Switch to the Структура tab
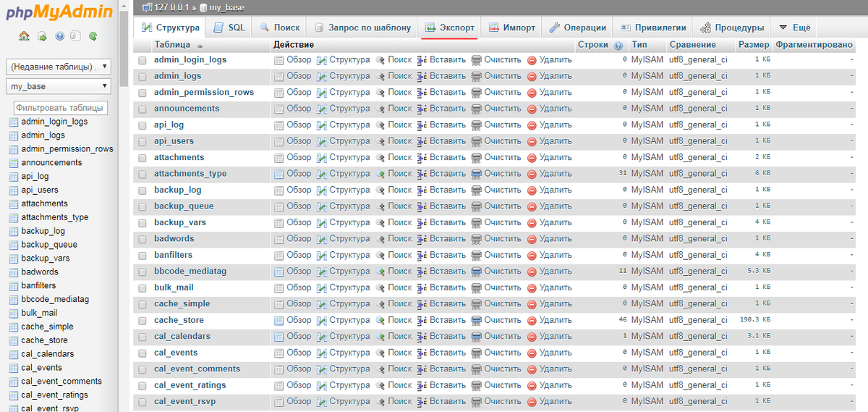Viewport: 868px width, 412px height. click(x=169, y=28)
